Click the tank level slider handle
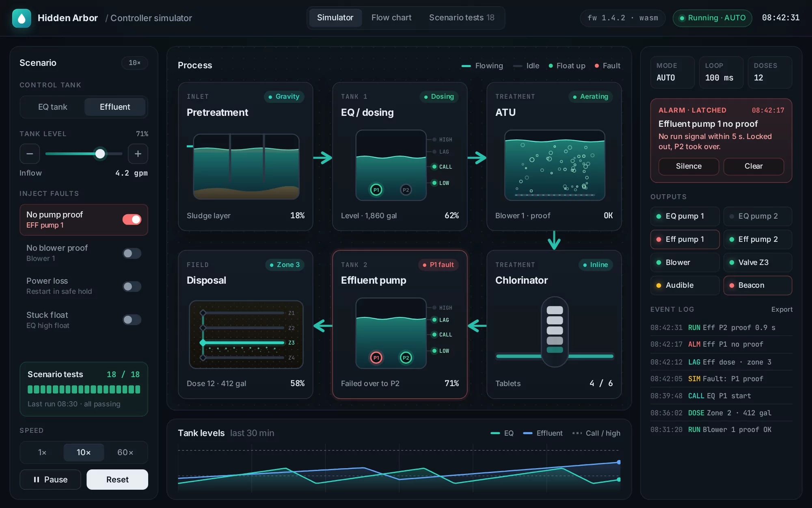812x508 pixels. (x=100, y=154)
